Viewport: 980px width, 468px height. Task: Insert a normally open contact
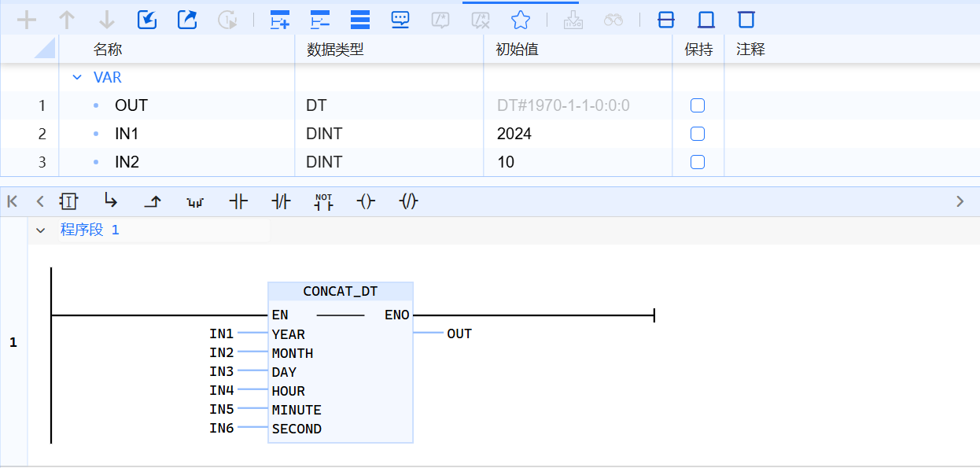tap(238, 201)
